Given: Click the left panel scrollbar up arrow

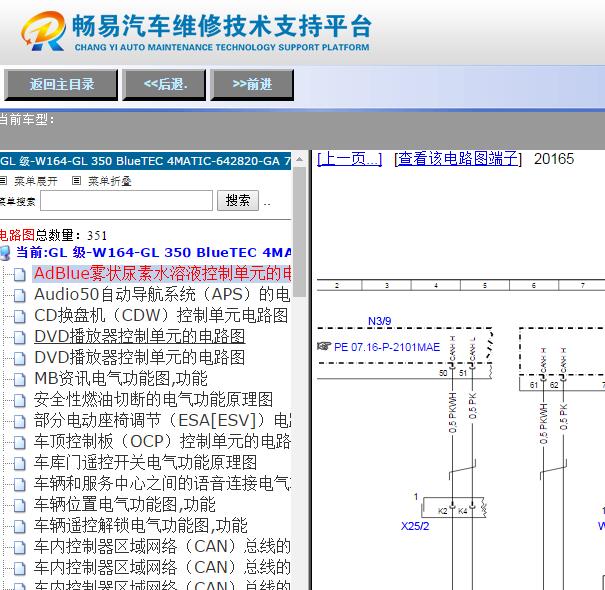Looking at the screenshot, I should [x=299, y=159].
